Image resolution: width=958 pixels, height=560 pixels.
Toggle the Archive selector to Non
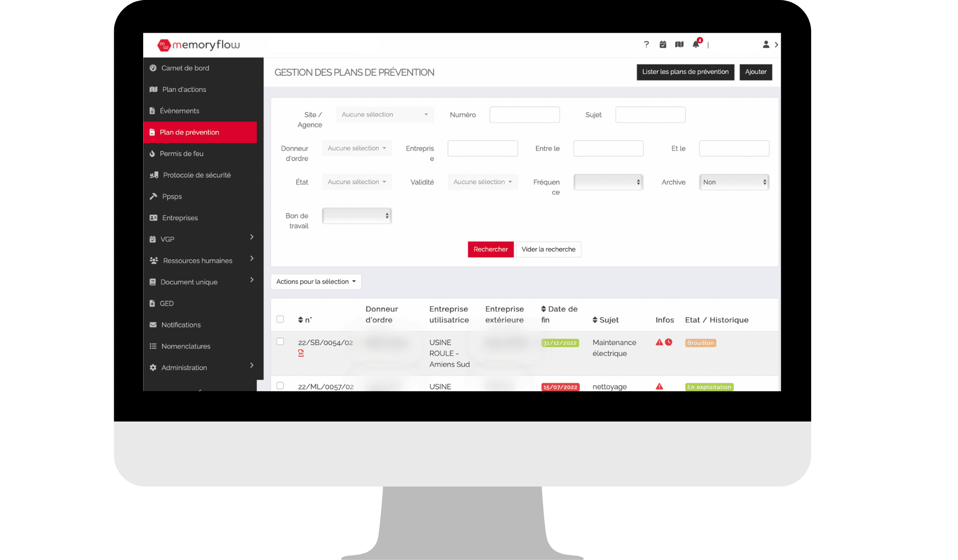[733, 182]
